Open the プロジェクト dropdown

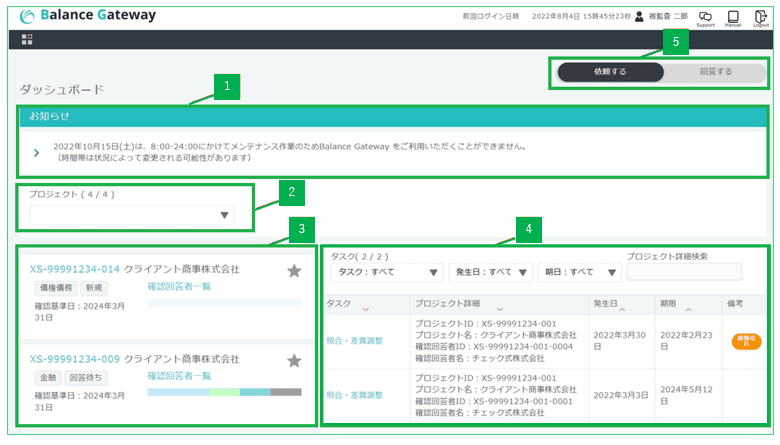pos(131,215)
